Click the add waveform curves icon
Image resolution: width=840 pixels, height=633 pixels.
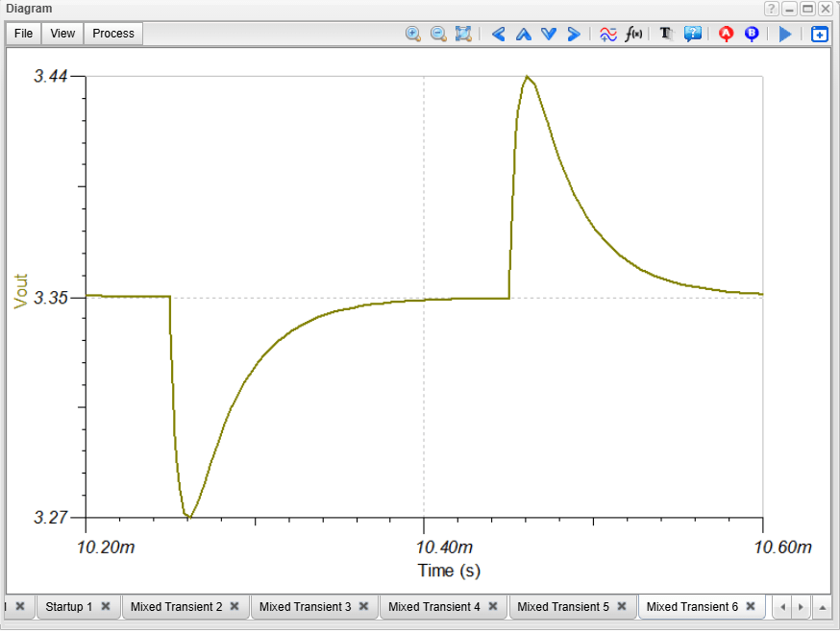pos(607,34)
